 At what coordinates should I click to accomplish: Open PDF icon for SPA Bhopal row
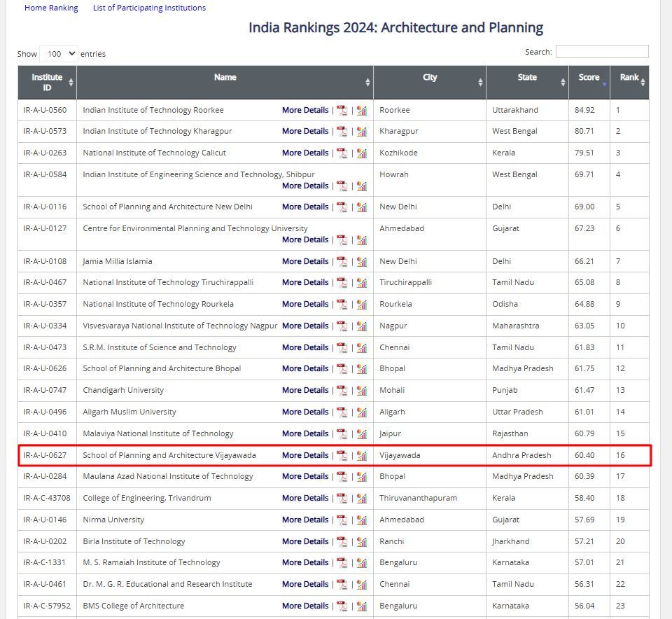[342, 368]
